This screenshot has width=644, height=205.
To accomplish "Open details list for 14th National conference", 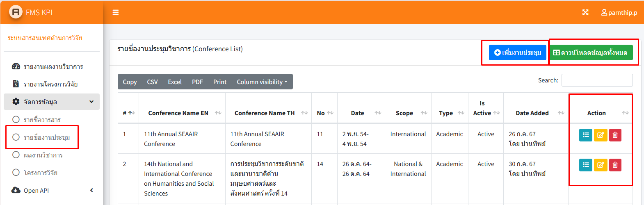I will pyautogui.click(x=586, y=165).
